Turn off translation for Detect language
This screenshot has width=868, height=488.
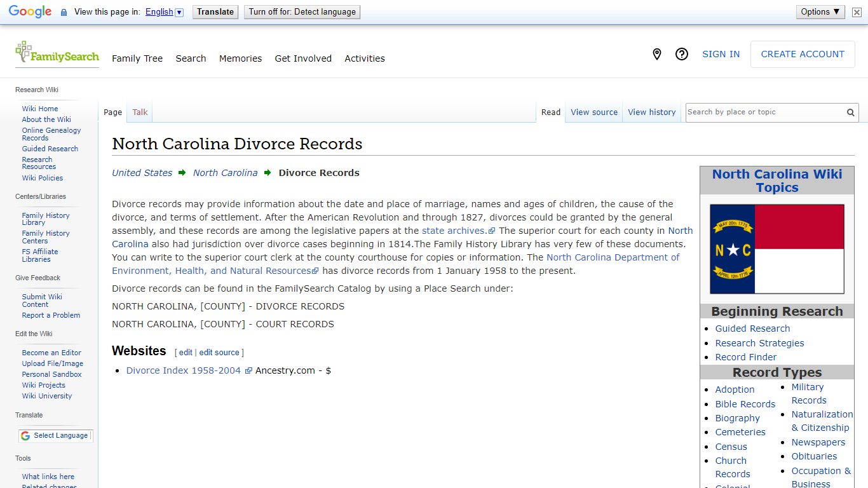point(302,12)
